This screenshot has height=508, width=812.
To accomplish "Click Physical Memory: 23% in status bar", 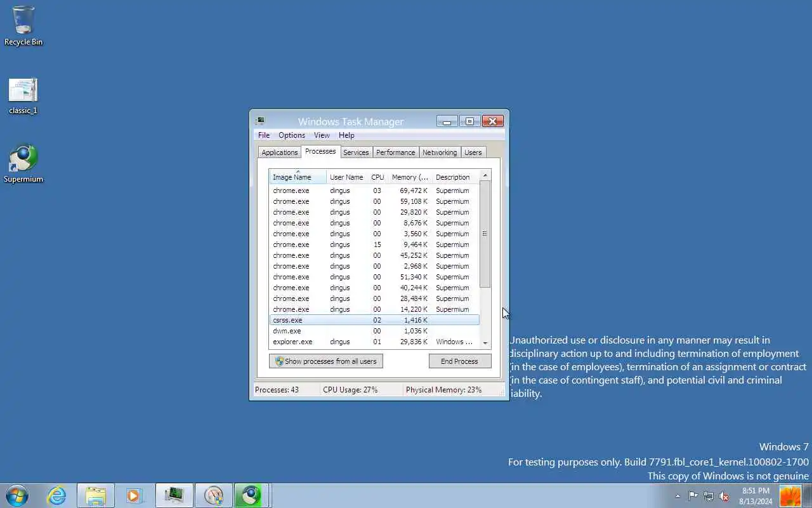I will (443, 390).
